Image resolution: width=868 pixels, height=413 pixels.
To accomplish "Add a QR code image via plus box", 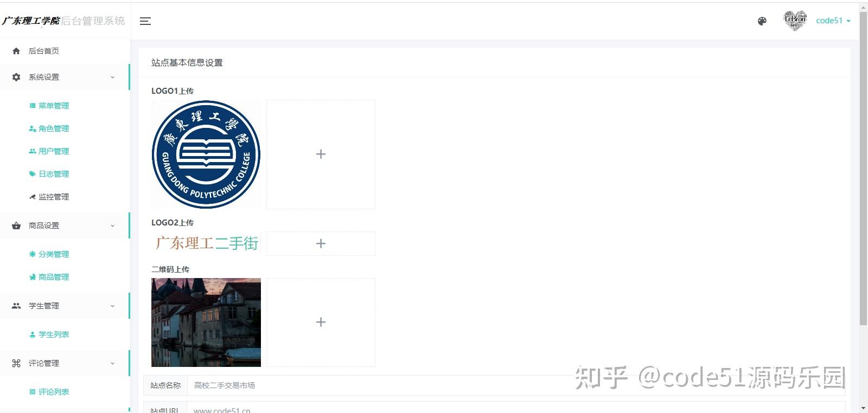I will coord(321,322).
